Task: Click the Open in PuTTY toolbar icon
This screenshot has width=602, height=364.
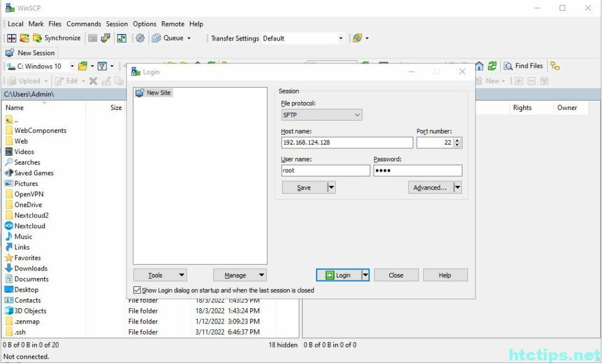Action: pyautogui.click(x=105, y=38)
